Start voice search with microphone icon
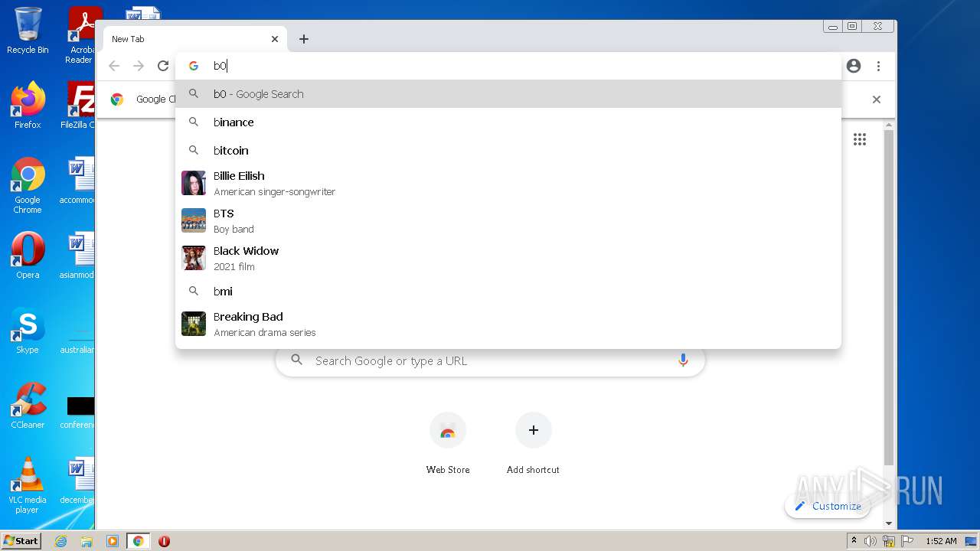 [683, 360]
